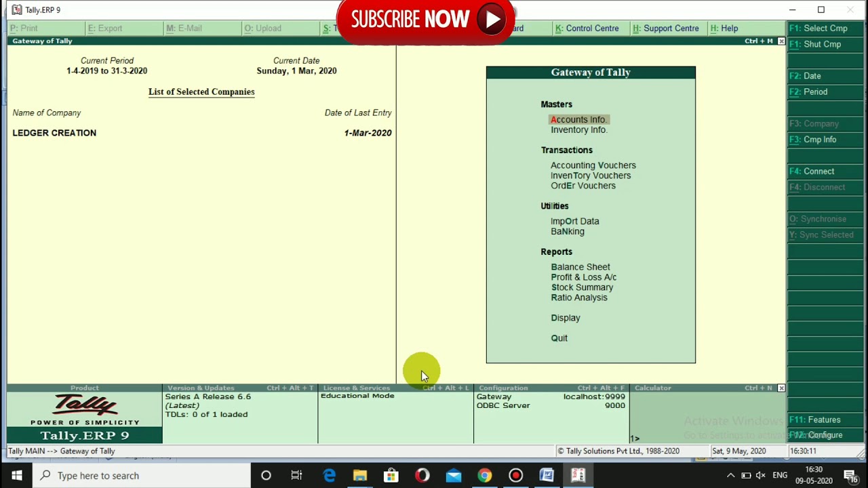Close the bottom info panel
868x488 pixels.
click(781, 388)
